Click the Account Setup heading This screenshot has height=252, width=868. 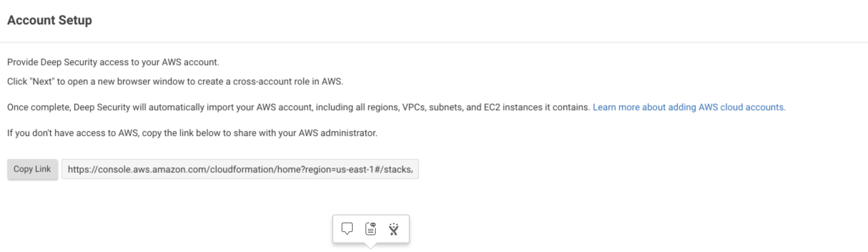click(49, 20)
